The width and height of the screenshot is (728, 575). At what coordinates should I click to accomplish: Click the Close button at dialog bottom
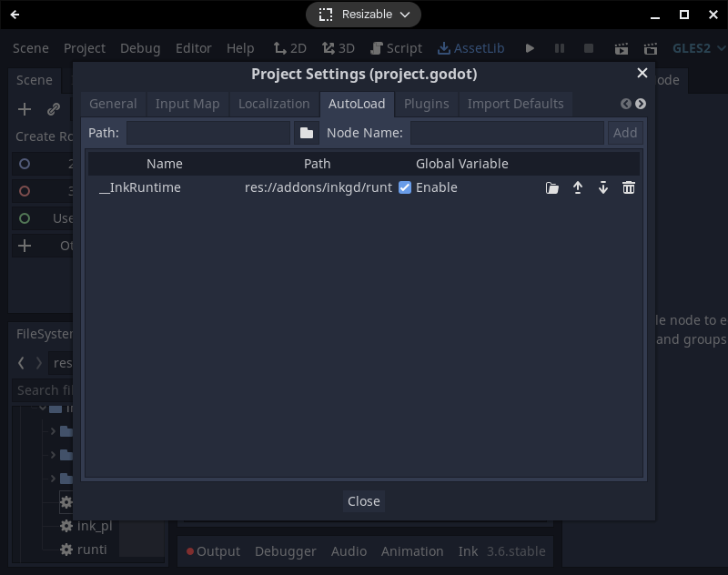click(x=363, y=501)
